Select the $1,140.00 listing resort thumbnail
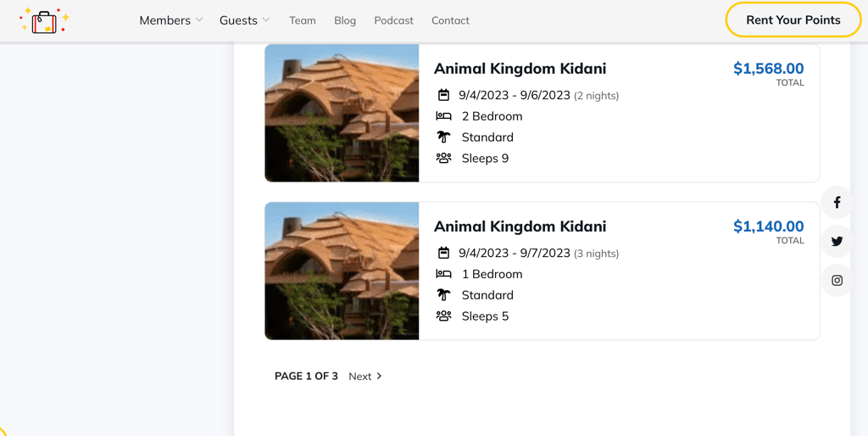 point(342,271)
